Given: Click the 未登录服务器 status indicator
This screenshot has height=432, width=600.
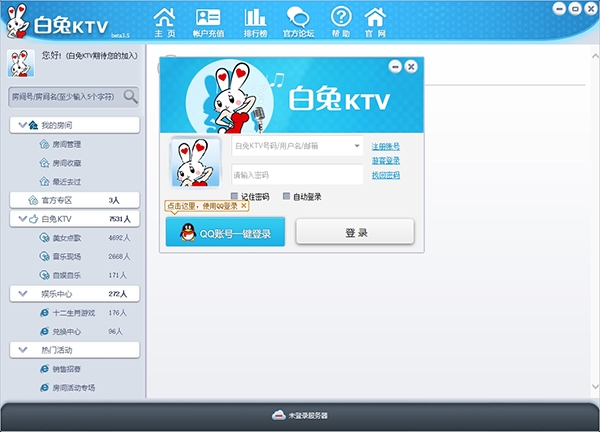Looking at the screenshot, I should [x=300, y=415].
